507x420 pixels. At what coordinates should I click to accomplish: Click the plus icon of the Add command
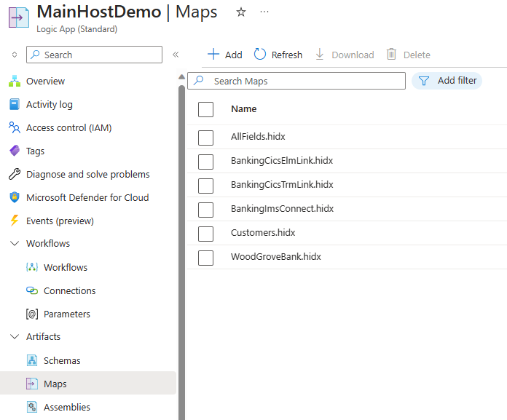tap(213, 54)
